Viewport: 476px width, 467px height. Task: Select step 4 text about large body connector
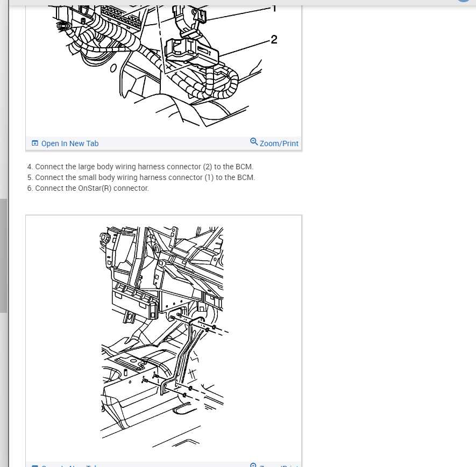(140, 167)
